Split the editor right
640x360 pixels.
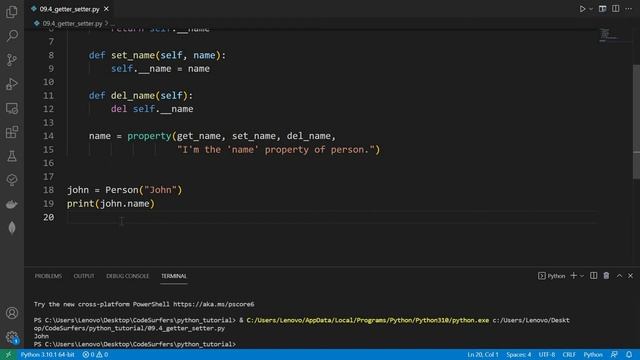[x=616, y=9]
